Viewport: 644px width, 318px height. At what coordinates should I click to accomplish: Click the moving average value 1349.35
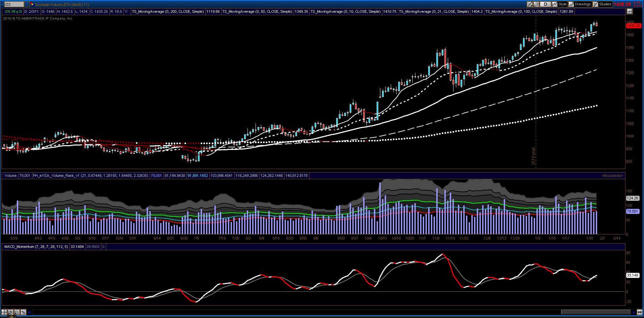coord(301,11)
